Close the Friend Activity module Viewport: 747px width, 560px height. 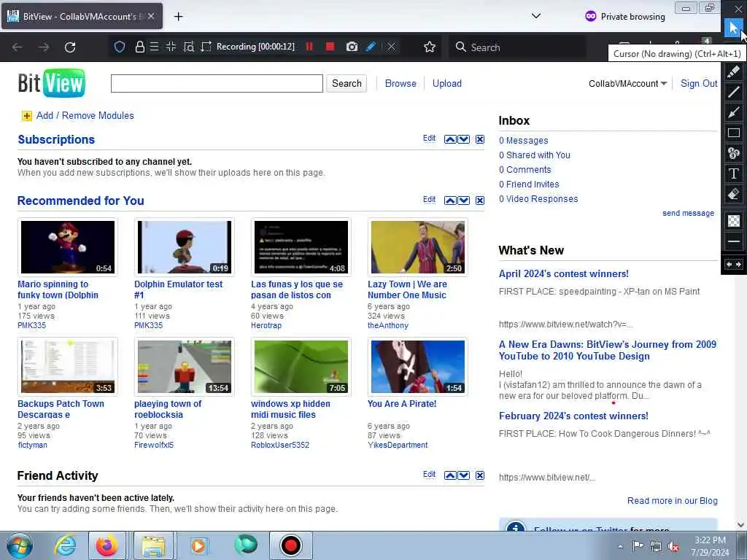tap(480, 475)
